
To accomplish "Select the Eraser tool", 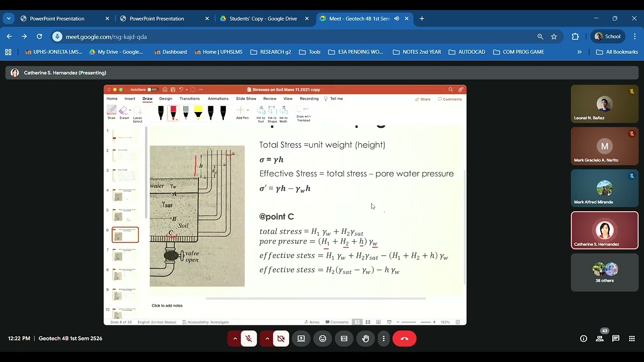I will (x=123, y=113).
